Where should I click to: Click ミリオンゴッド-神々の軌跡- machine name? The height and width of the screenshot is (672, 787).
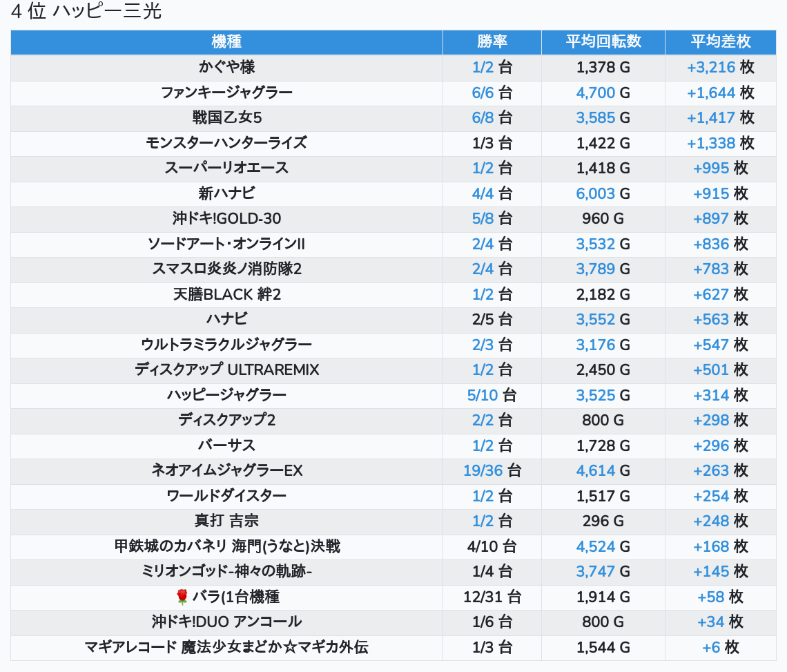(226, 572)
